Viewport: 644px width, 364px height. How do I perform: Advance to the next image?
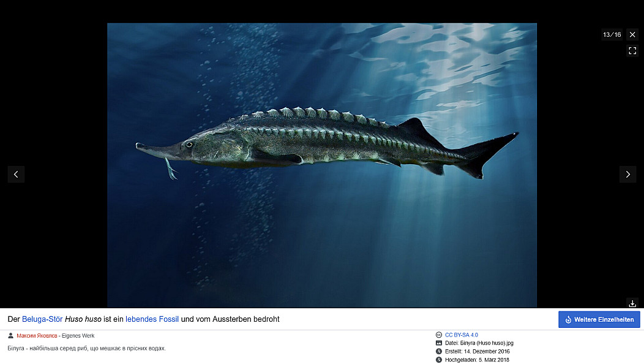click(627, 174)
